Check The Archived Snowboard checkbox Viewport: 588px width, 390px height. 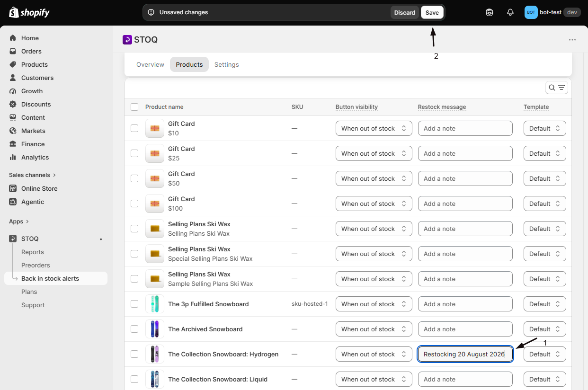tap(134, 329)
